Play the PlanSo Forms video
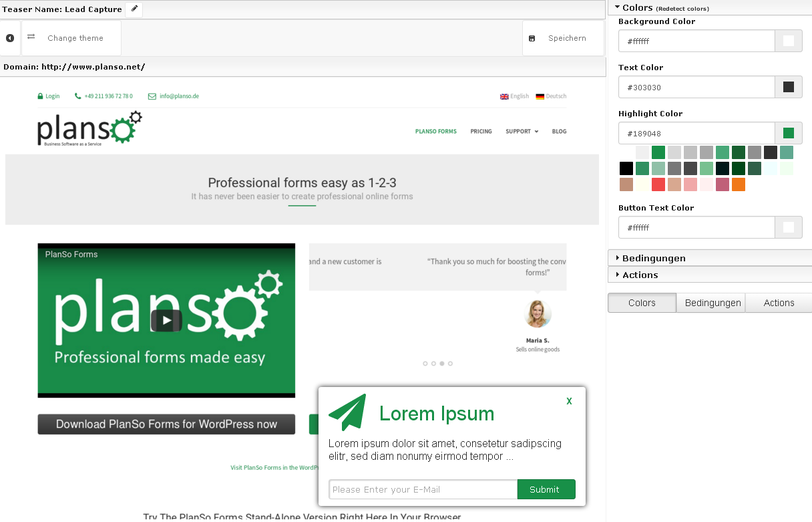The width and height of the screenshot is (812, 522). click(x=166, y=321)
